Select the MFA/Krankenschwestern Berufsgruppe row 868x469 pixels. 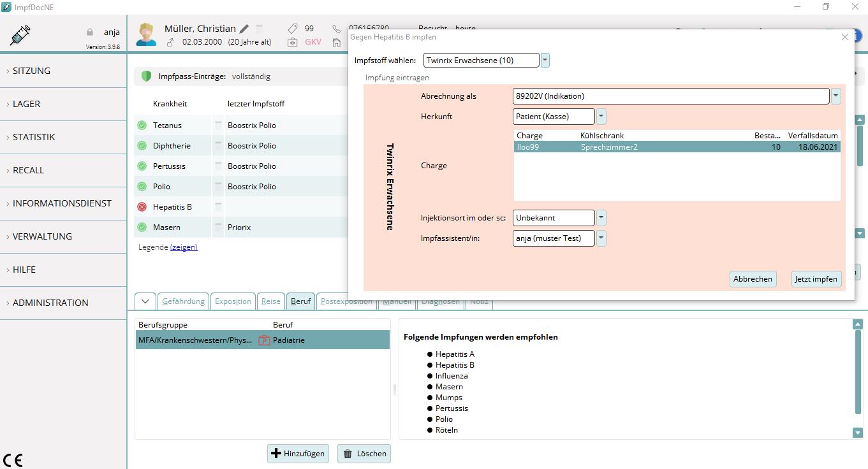(x=262, y=340)
